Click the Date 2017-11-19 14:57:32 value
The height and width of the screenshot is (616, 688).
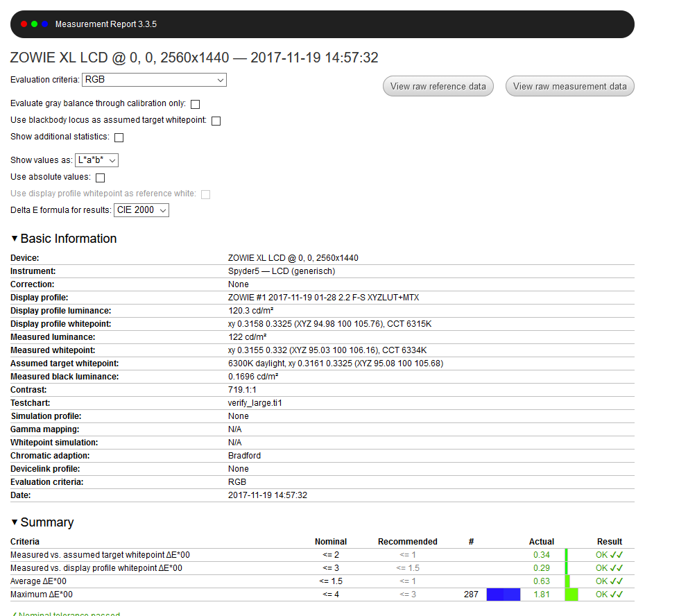268,495
